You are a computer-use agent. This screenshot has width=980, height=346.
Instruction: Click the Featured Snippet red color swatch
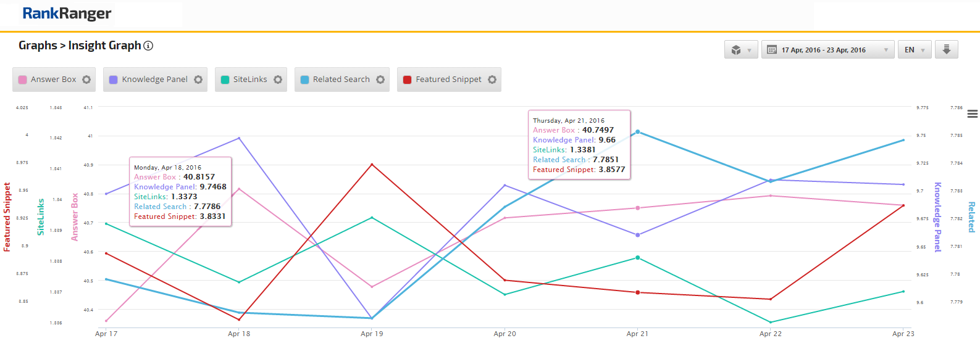tap(408, 80)
